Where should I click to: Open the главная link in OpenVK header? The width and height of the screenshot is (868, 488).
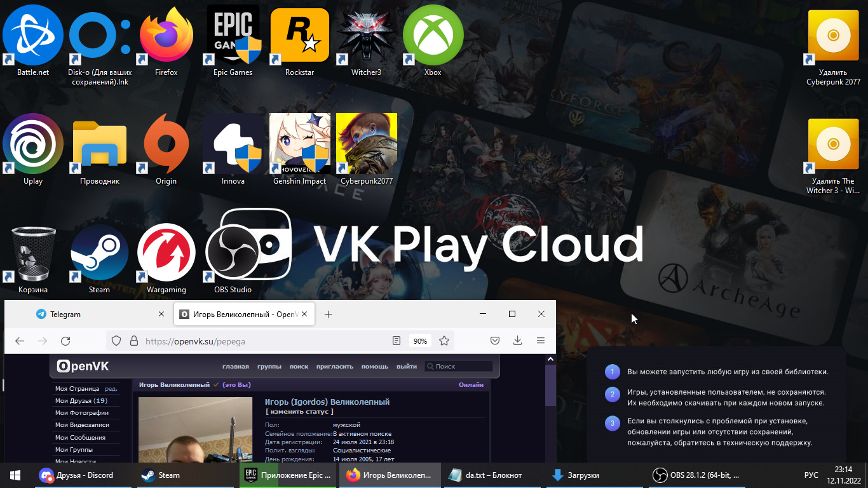(x=235, y=367)
